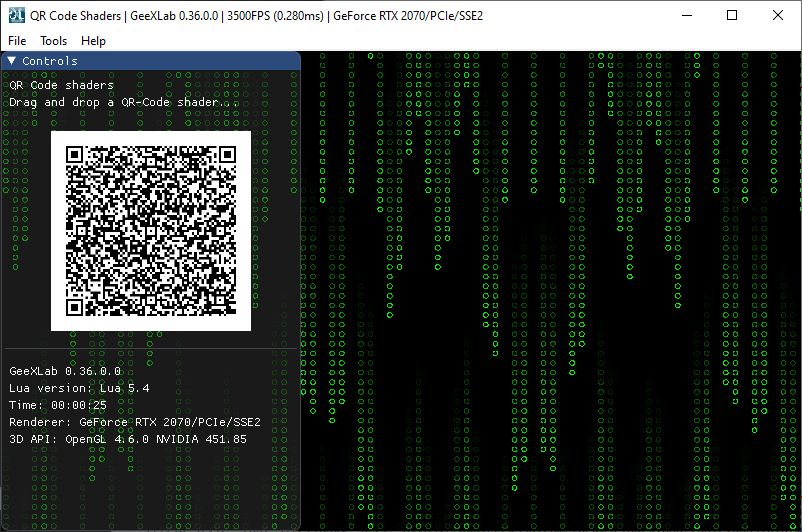Open the Tools menu
This screenshot has width=802, height=532.
click(53, 41)
